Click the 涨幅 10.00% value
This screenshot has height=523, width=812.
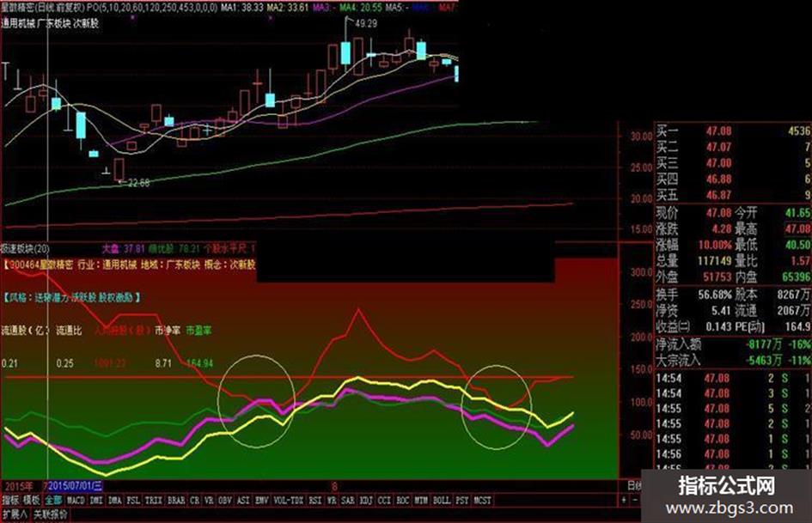click(715, 245)
